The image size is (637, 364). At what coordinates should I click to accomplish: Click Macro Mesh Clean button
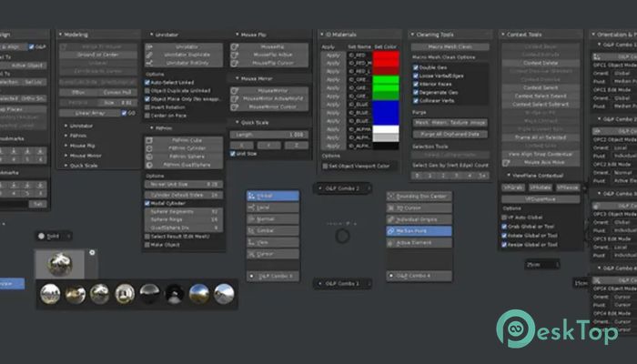[x=450, y=47]
